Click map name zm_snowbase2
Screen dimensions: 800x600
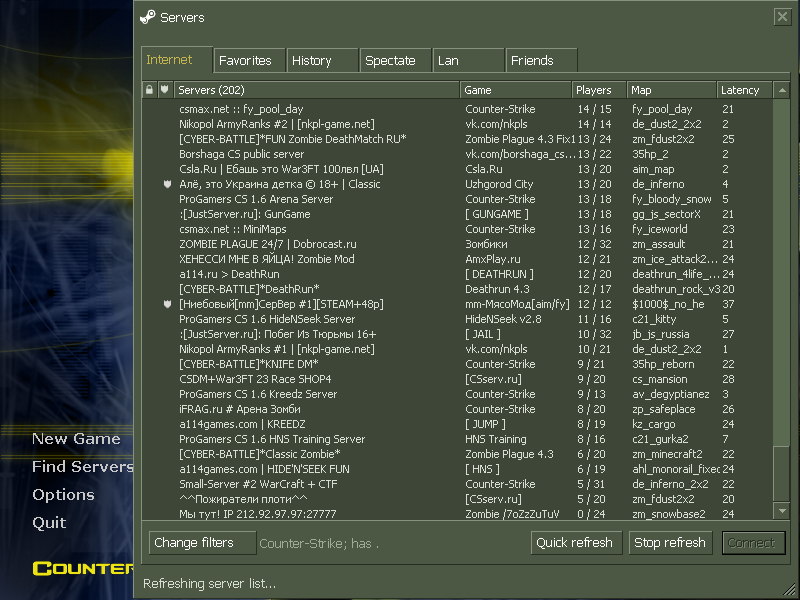point(668,514)
